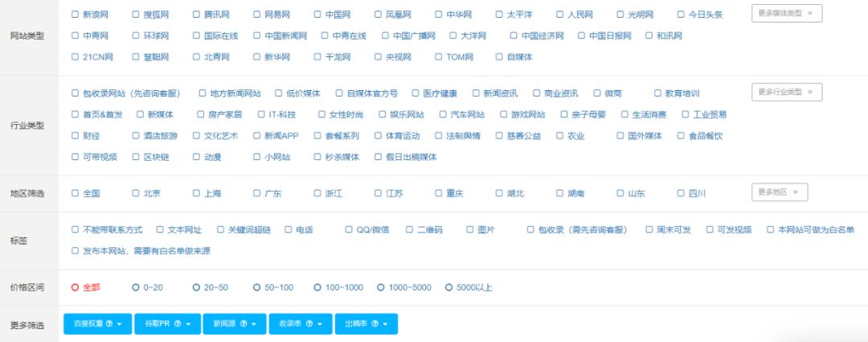Choose the 5000以上 price range
The image size is (868, 342).
tap(449, 287)
